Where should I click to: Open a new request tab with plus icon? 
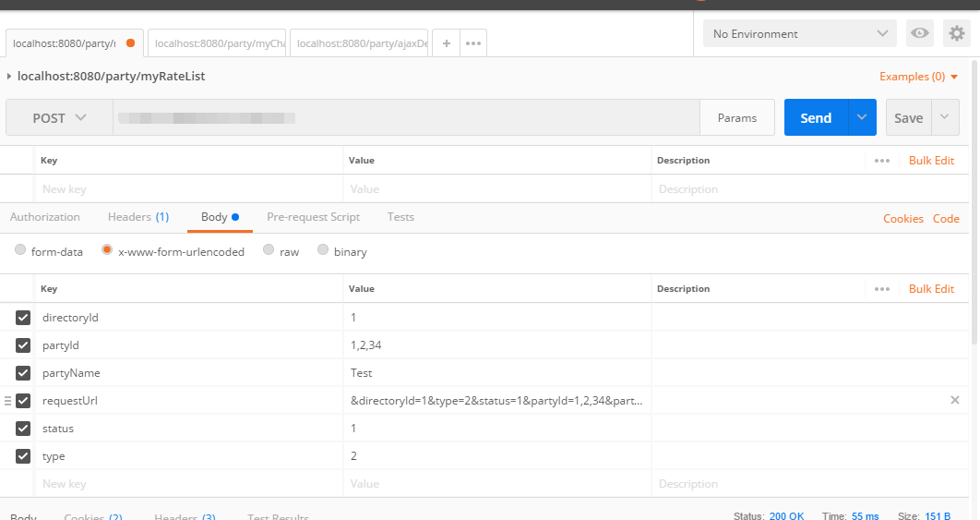[447, 43]
